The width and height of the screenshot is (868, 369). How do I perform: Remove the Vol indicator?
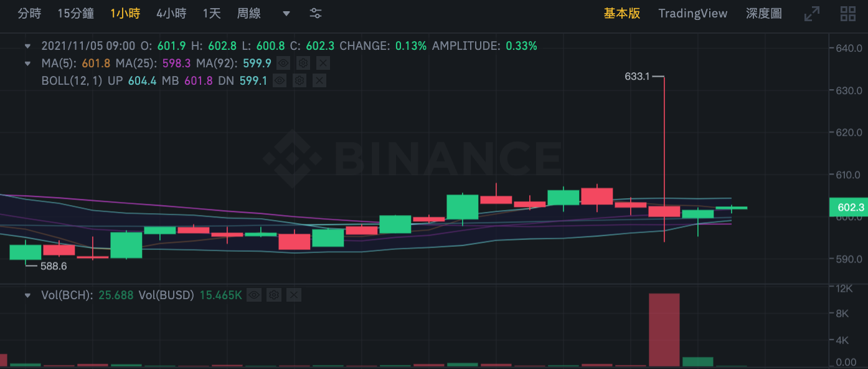pyautogui.click(x=294, y=295)
